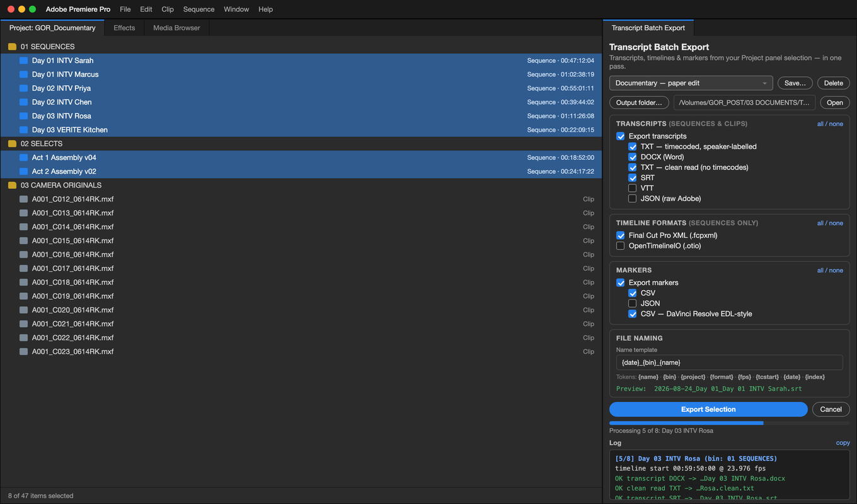Click A001_C016_0614RK.mxf clip icon

pos(23,255)
